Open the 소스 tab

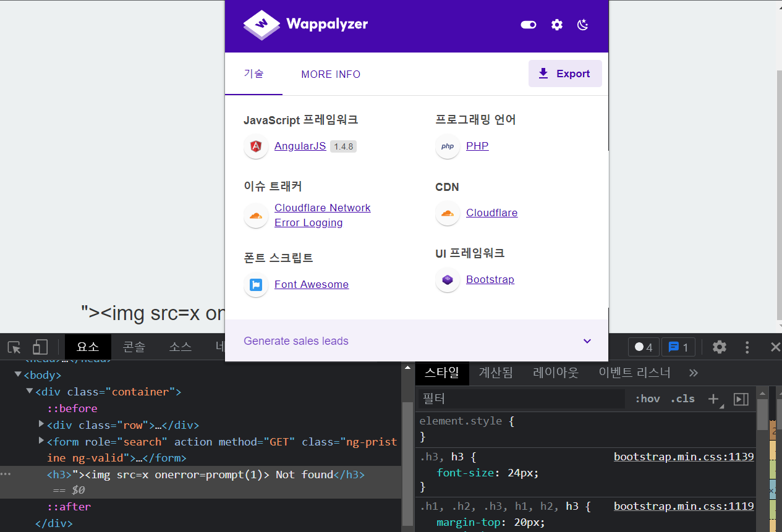coord(181,347)
